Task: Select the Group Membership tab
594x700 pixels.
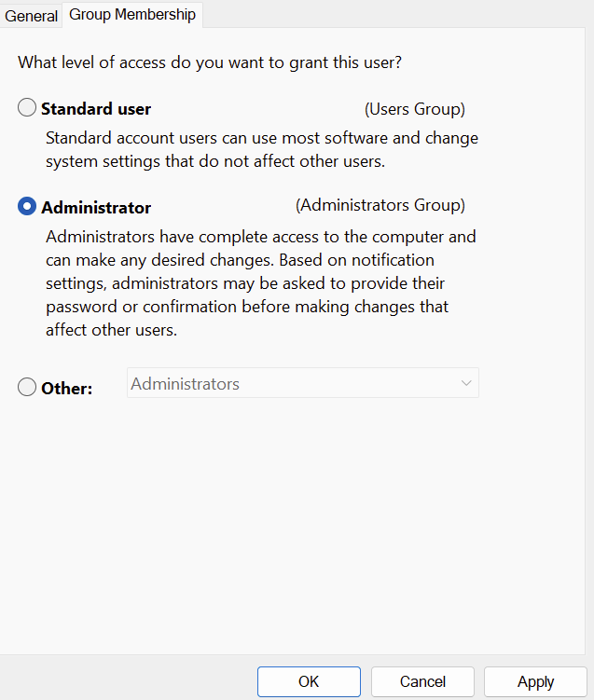Action: click(132, 15)
